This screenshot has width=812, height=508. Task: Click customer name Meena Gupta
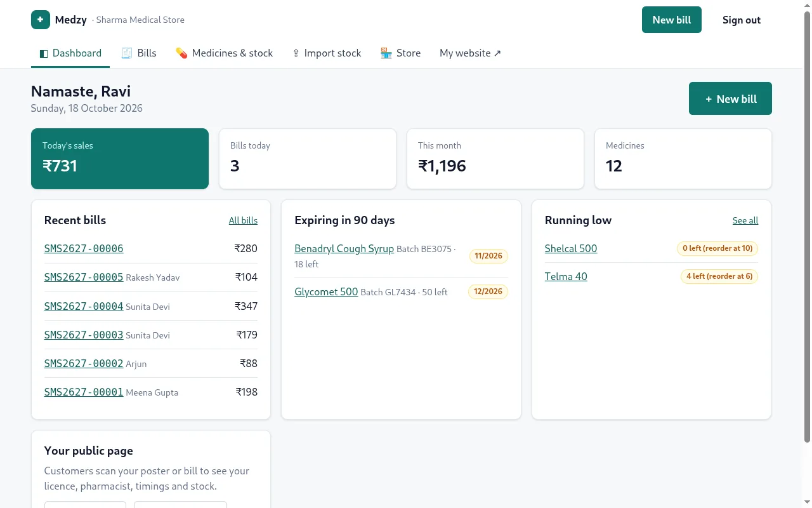[x=152, y=392]
